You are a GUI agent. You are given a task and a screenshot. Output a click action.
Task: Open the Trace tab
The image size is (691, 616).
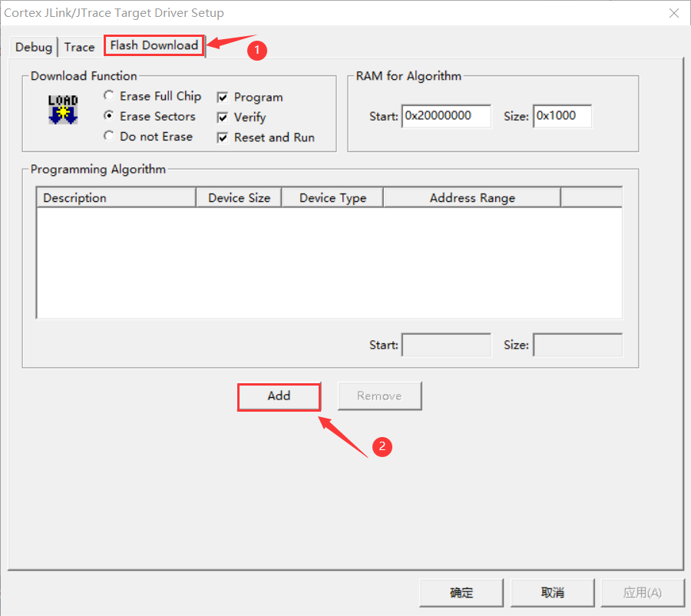click(x=79, y=47)
